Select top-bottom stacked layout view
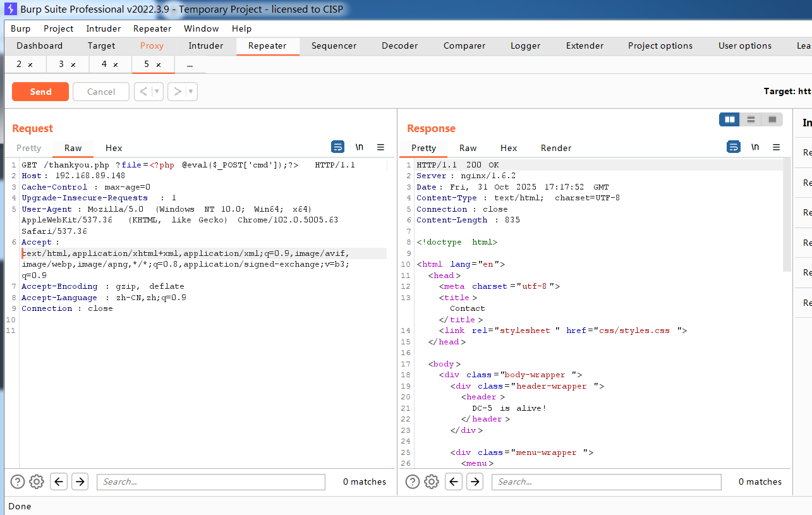The width and height of the screenshot is (812, 515). pos(751,119)
